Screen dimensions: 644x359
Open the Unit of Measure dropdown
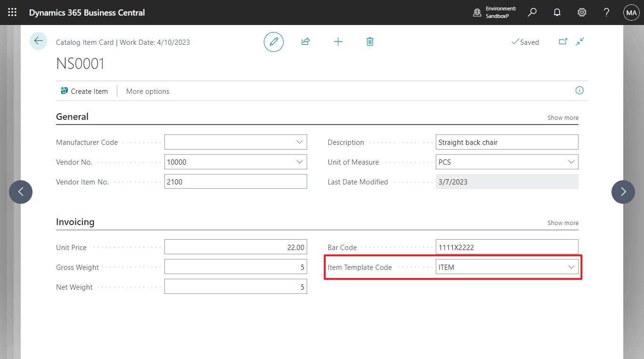[x=571, y=162]
